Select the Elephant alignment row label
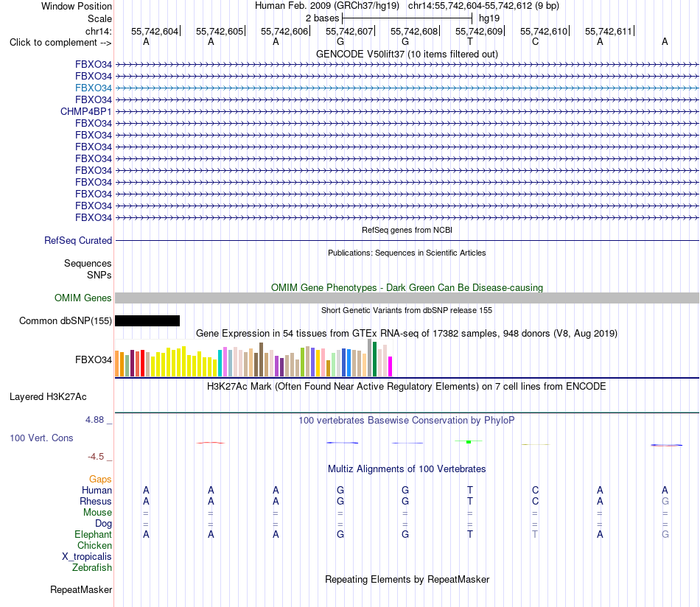This screenshot has width=700, height=607. pyautogui.click(x=93, y=534)
